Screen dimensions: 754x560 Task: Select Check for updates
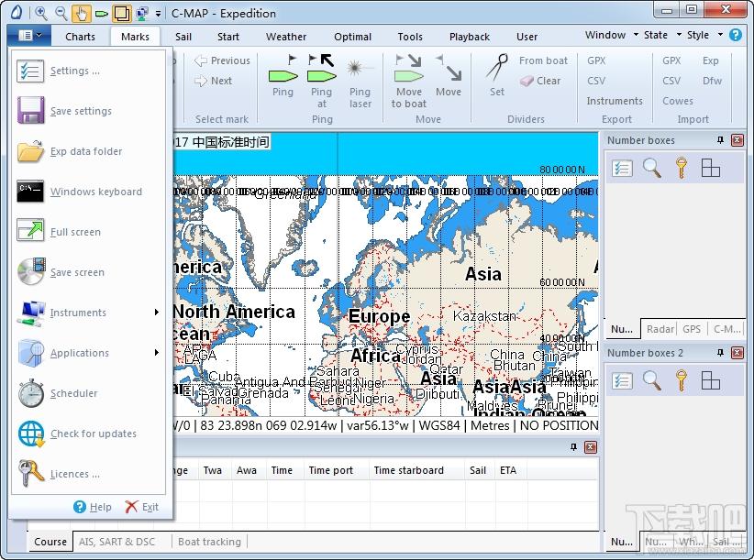88,434
